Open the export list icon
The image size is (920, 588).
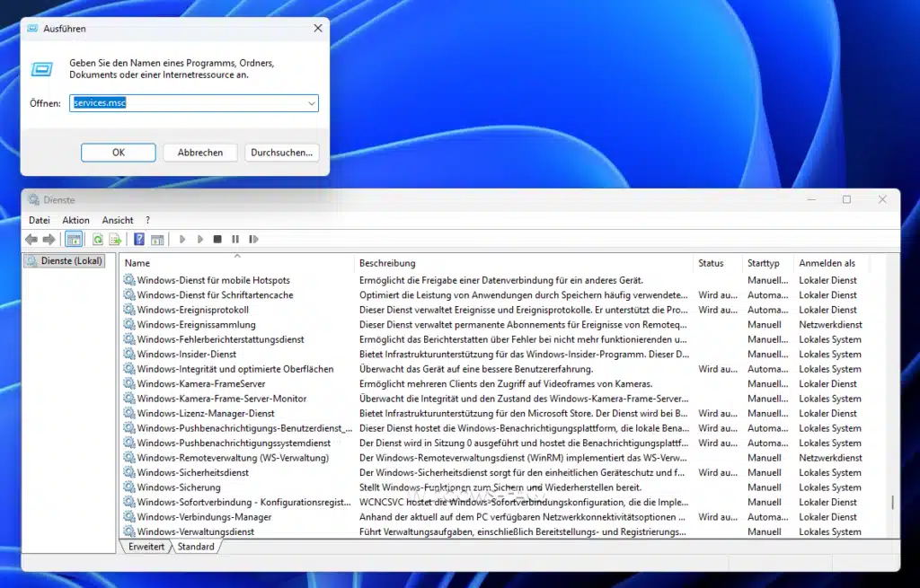[x=117, y=239]
